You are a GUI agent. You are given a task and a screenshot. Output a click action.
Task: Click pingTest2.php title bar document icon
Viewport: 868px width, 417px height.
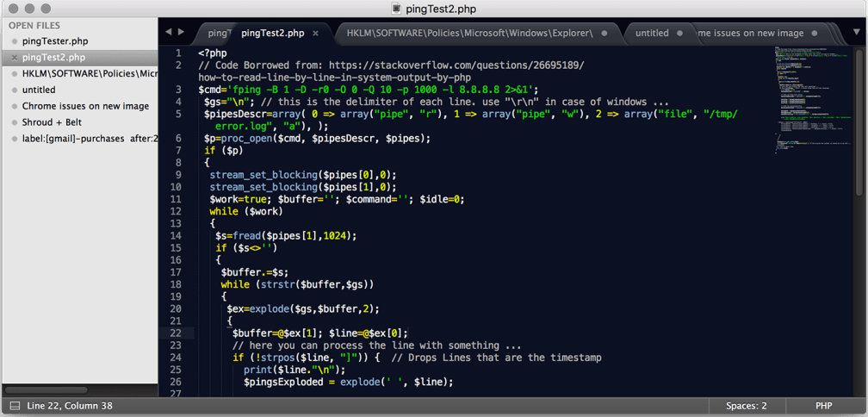(396, 9)
